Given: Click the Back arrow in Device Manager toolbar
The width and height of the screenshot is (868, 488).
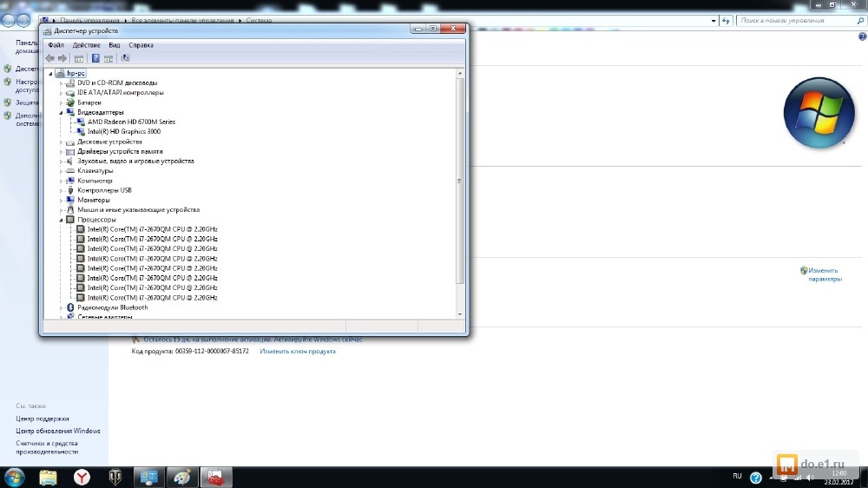Looking at the screenshot, I should 49,58.
